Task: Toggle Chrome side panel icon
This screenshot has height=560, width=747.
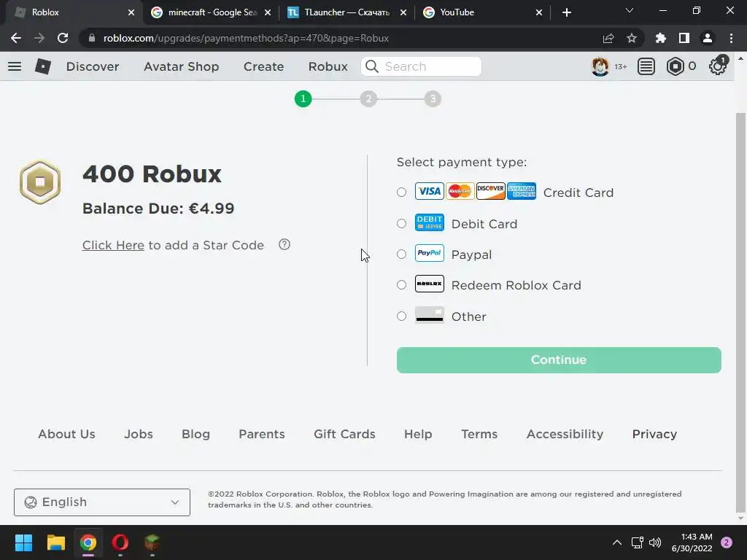Action: (x=684, y=38)
